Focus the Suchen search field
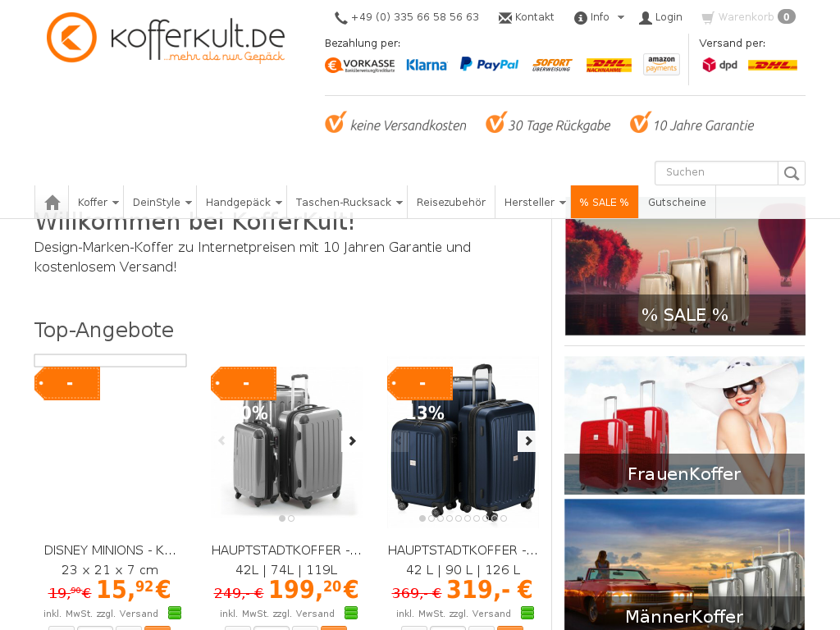The width and height of the screenshot is (840, 630). click(716, 173)
